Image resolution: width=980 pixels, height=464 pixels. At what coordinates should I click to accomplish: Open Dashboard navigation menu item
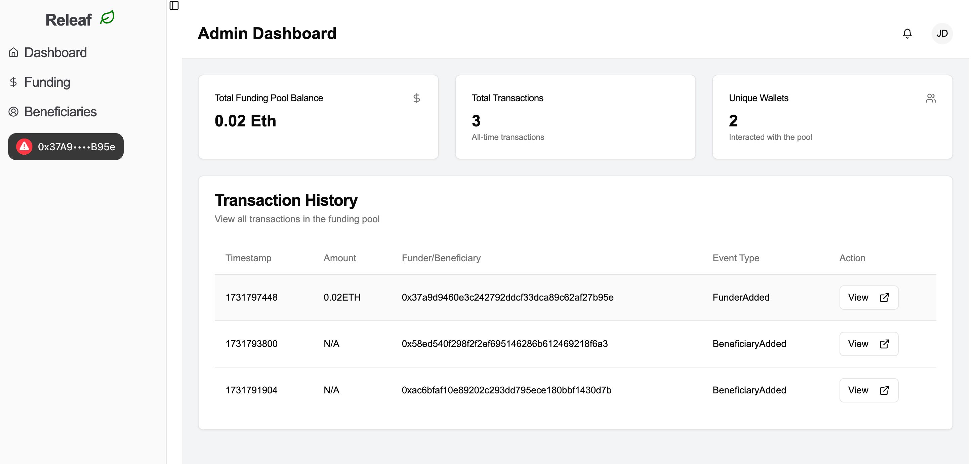point(56,52)
